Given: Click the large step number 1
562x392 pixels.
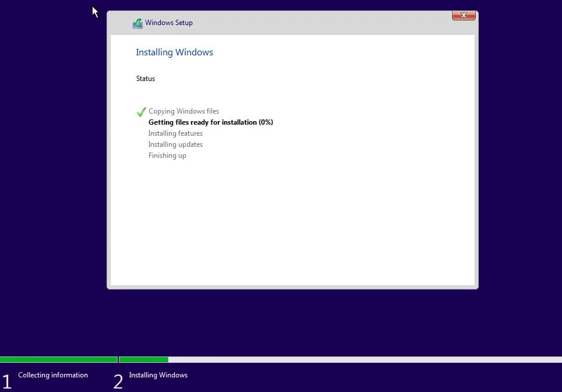Looking at the screenshot, I should click(7, 382).
